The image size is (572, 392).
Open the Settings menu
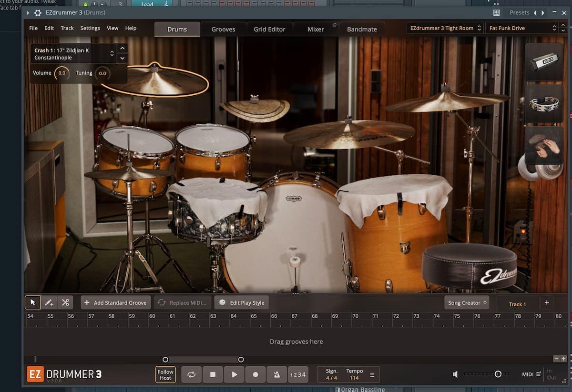tap(90, 28)
